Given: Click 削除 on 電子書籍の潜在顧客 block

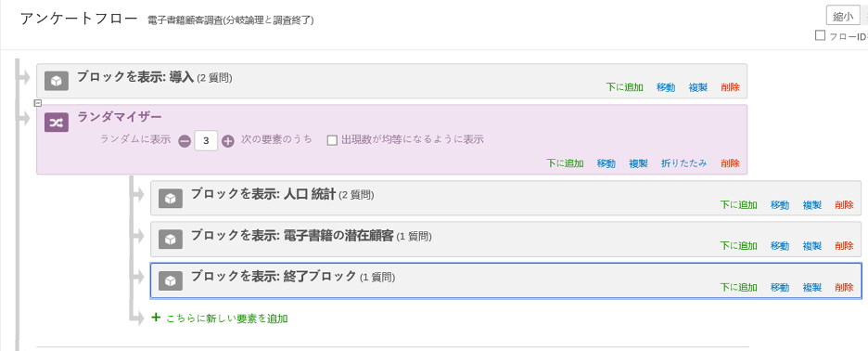Looking at the screenshot, I should tap(844, 246).
